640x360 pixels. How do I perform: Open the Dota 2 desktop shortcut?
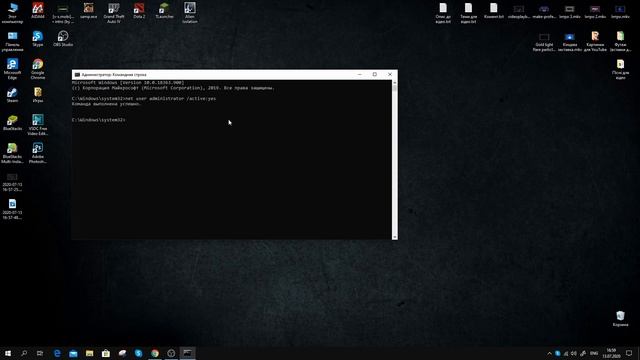click(139, 11)
